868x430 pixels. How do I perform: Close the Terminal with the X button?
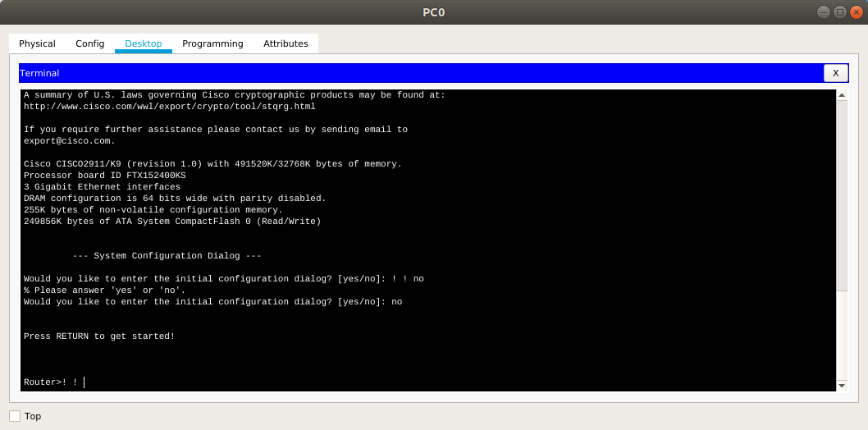[836, 73]
